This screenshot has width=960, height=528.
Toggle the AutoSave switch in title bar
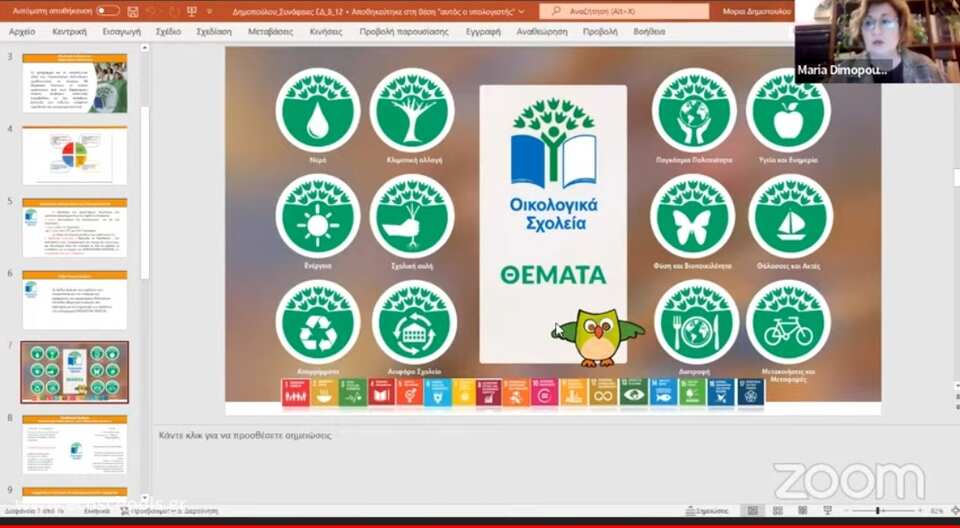coord(108,11)
